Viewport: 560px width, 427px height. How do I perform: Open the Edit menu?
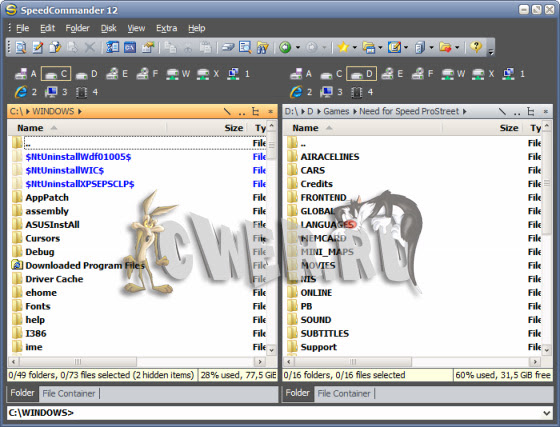[48, 28]
